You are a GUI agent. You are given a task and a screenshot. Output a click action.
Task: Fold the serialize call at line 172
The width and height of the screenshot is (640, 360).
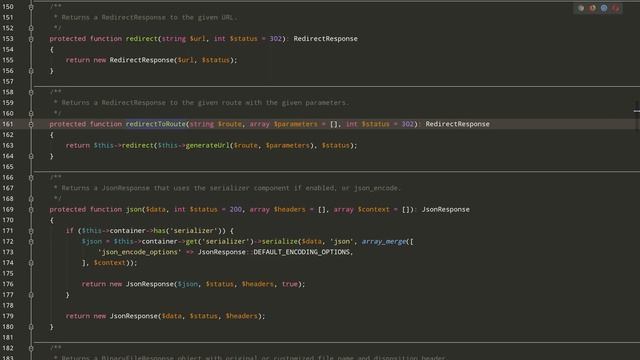tap(31, 241)
